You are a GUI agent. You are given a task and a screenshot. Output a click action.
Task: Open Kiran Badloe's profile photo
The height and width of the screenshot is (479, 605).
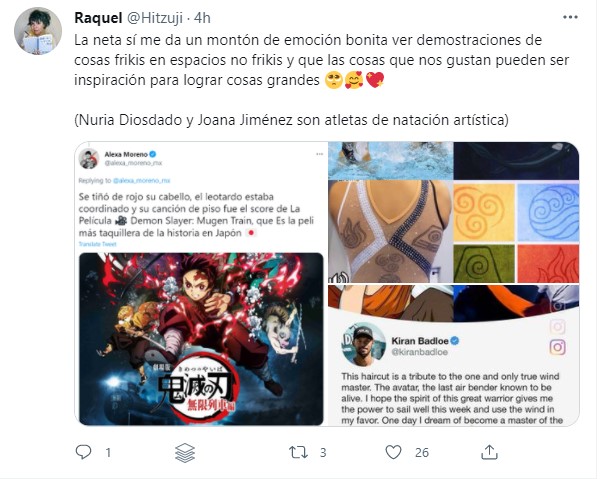click(x=363, y=345)
